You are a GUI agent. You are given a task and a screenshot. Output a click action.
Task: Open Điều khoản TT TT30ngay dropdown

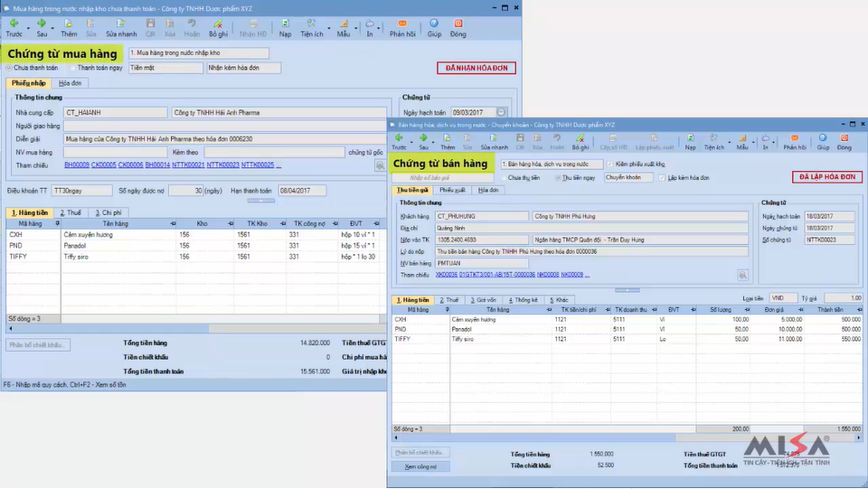(x=81, y=191)
